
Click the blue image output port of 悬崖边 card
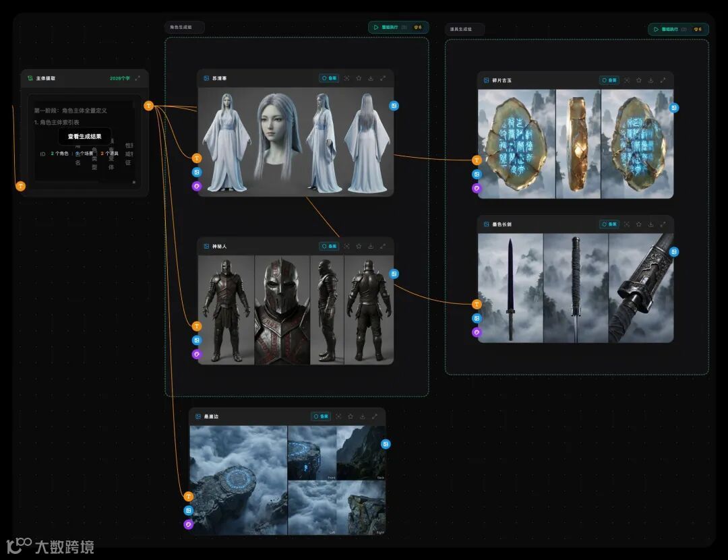pos(386,444)
